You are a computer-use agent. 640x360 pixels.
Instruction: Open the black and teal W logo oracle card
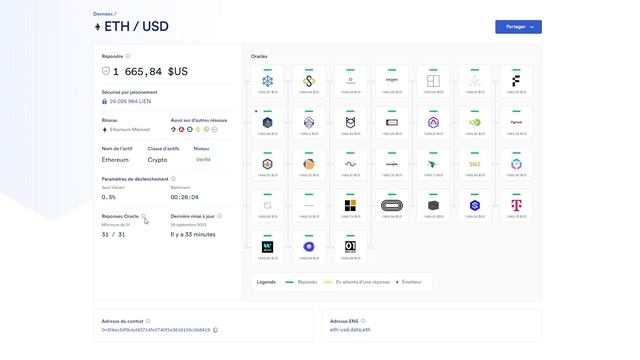pos(267,247)
